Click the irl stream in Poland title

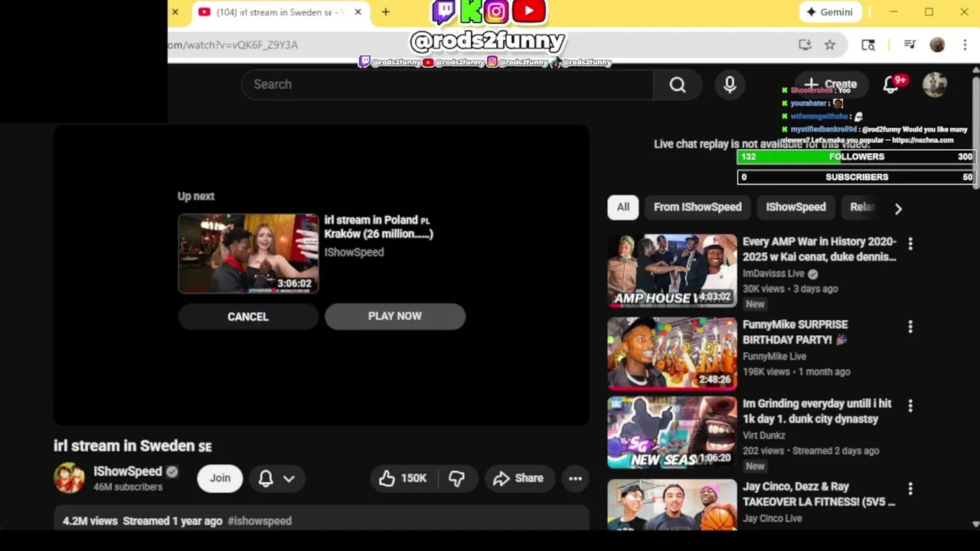pos(379,227)
